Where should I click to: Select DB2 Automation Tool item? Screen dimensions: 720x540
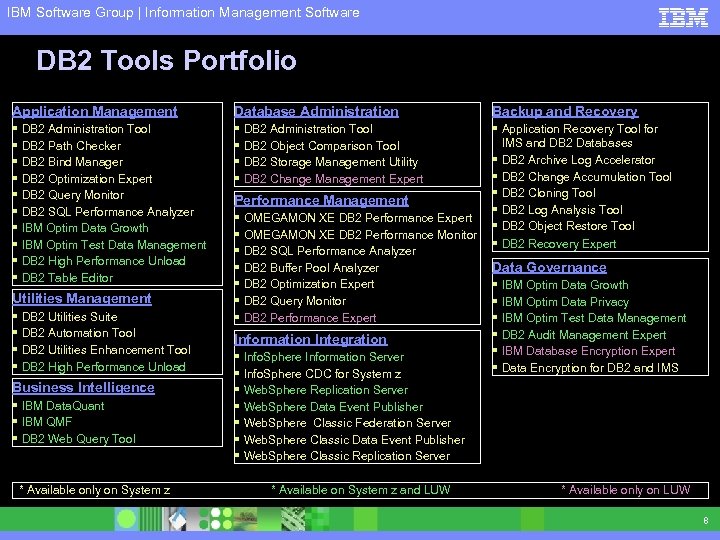(x=79, y=333)
